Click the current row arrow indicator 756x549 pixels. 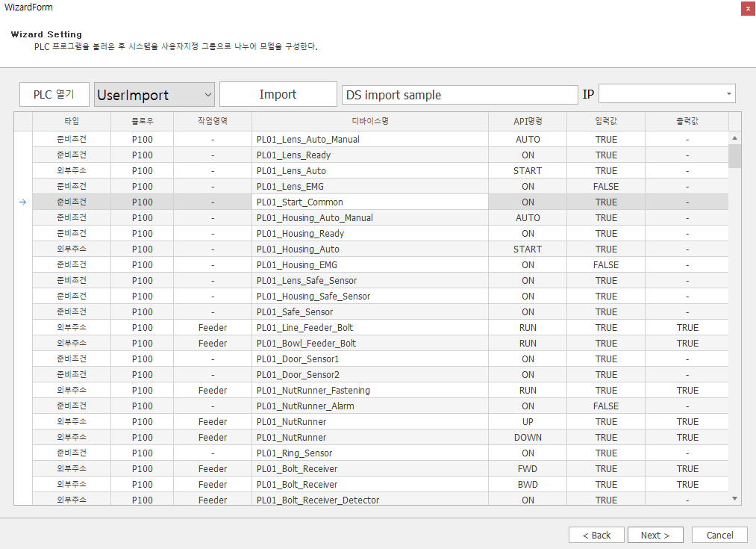(x=22, y=202)
